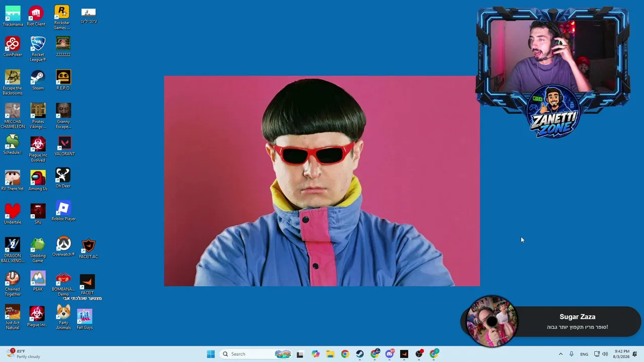
Task: Launch Chained Together shortcut
Action: pyautogui.click(x=13, y=284)
